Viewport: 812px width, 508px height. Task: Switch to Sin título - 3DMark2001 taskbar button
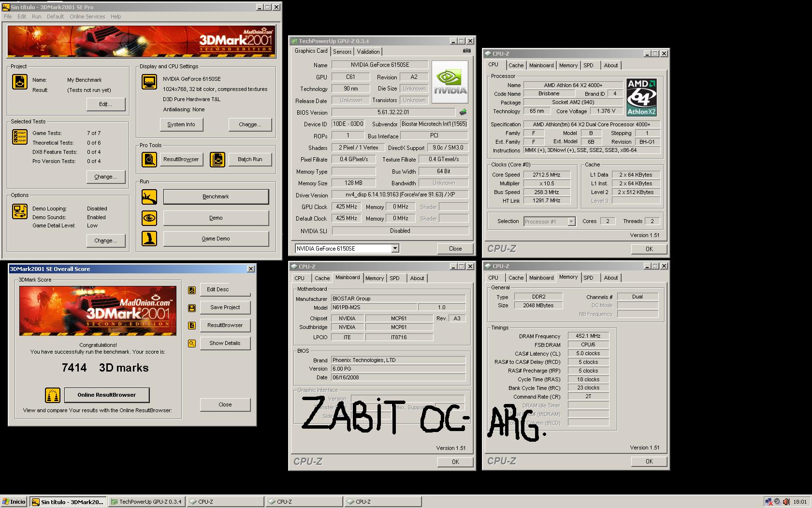coord(68,502)
